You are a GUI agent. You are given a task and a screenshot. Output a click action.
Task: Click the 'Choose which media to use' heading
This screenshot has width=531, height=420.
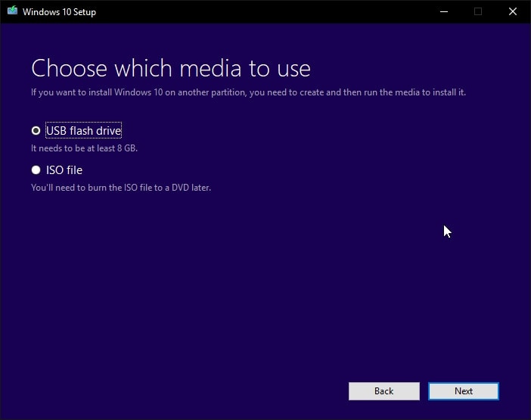[170, 68]
